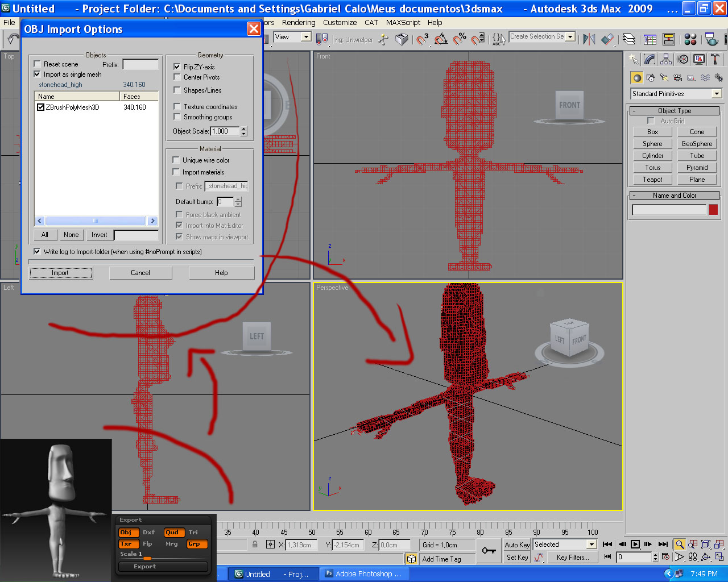Switch to the Modify command panel

(650, 59)
